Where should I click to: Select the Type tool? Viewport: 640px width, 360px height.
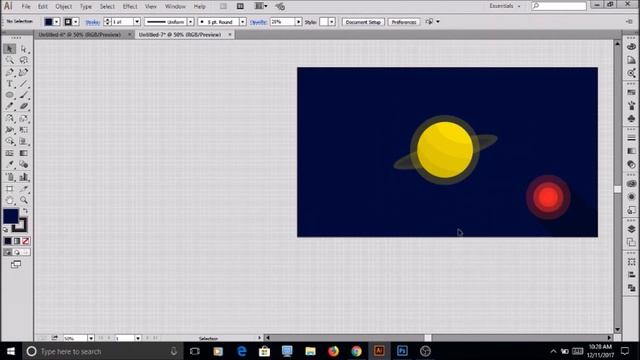[10, 84]
